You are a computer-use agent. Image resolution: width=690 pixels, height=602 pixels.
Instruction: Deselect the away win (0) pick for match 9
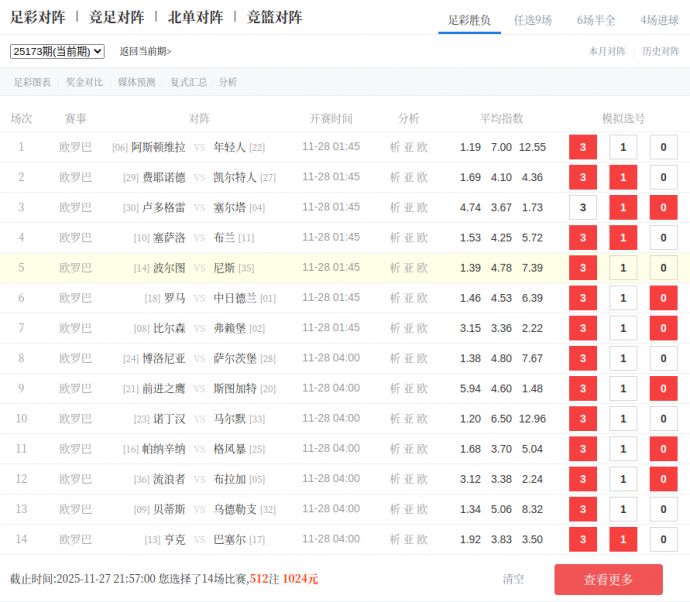[x=663, y=389]
